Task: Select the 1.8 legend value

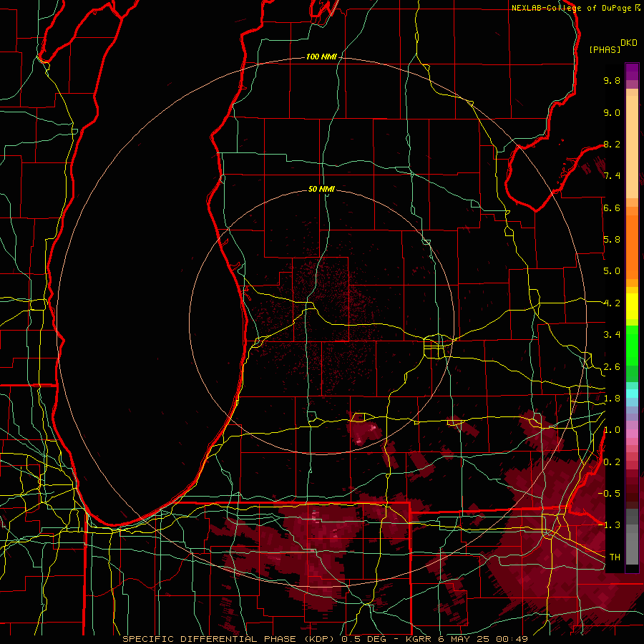Action: tap(612, 399)
